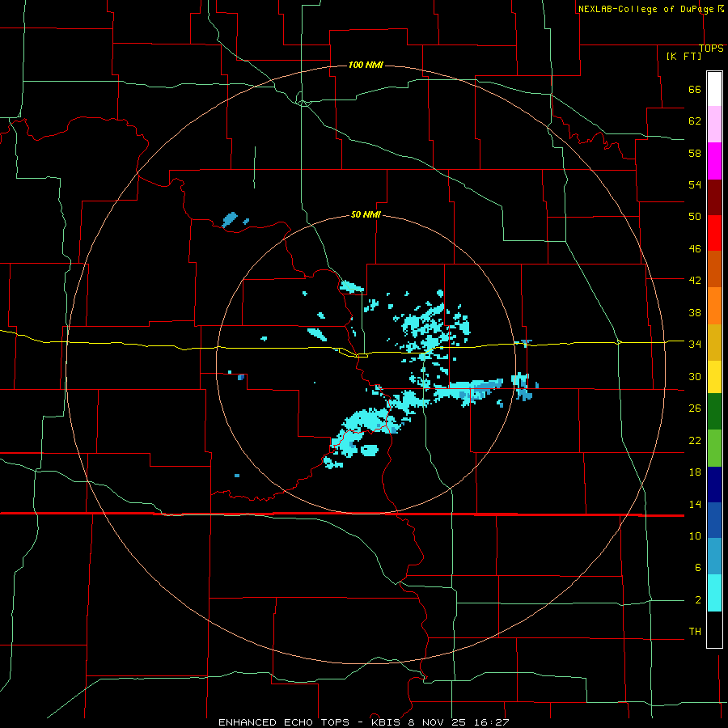Viewport: 728px width, 728px height.
Task: Click the legend value 46
Action: pos(695,249)
